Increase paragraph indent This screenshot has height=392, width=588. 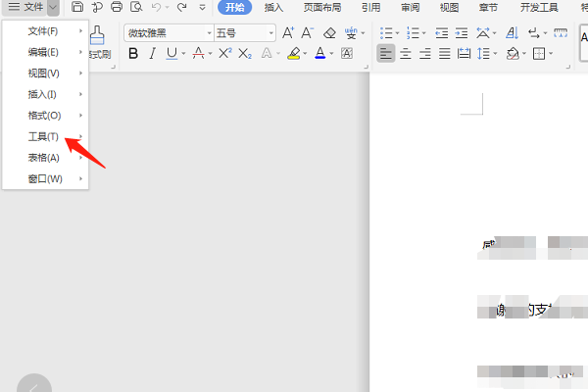(462, 33)
